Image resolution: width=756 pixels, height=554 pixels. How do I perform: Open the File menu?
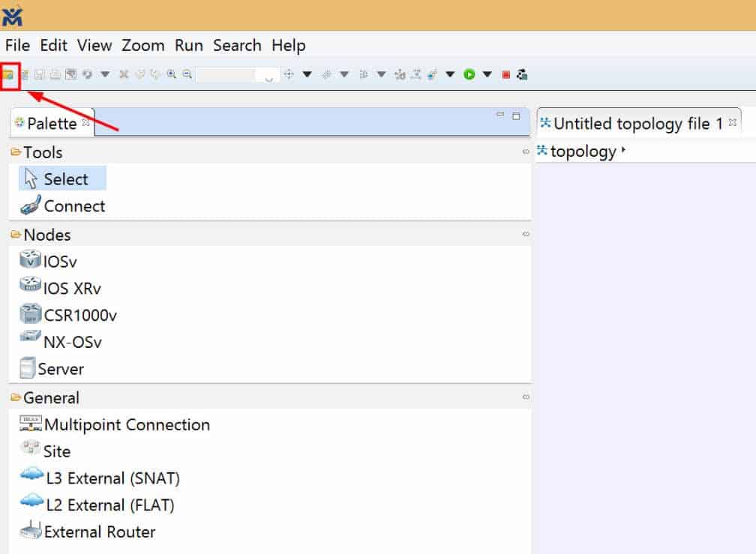coord(17,45)
